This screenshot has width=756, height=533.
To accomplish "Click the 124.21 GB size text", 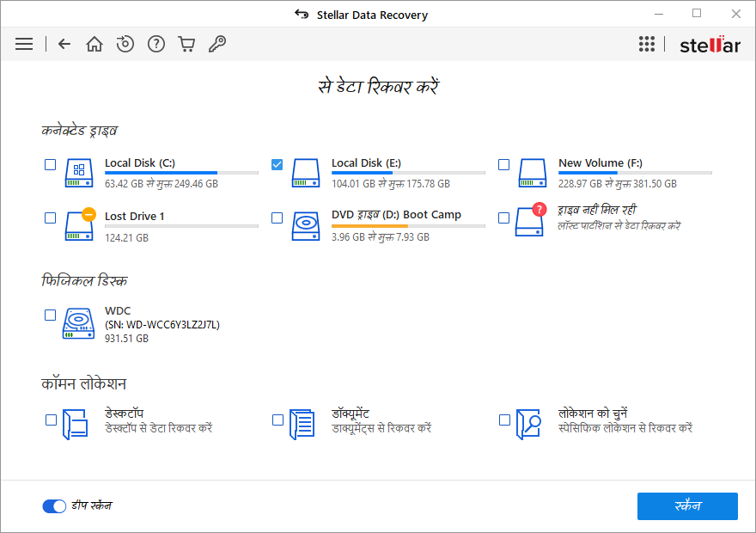I will point(126,238).
